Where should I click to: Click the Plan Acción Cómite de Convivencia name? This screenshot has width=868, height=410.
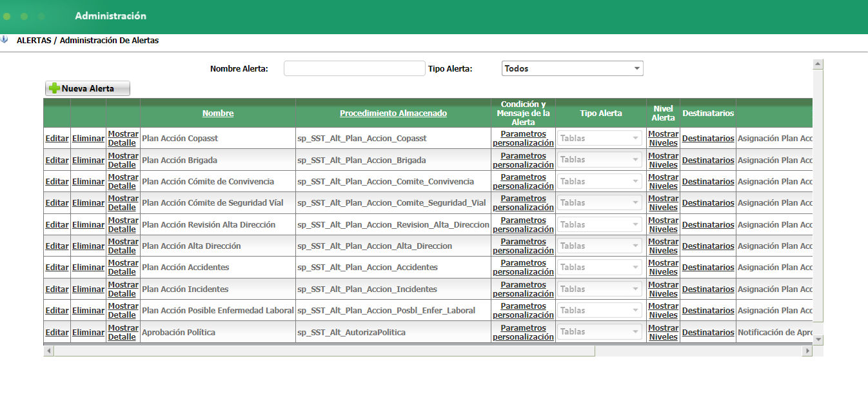pos(208,181)
